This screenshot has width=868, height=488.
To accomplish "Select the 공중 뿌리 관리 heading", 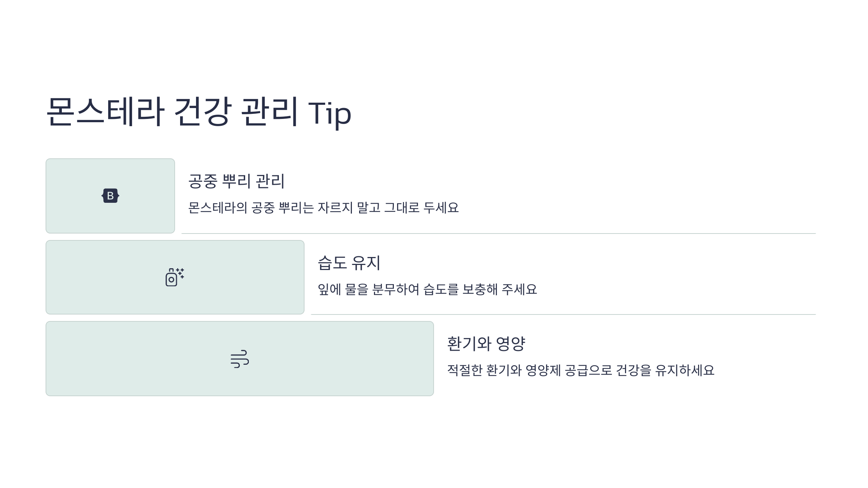I will [x=237, y=181].
